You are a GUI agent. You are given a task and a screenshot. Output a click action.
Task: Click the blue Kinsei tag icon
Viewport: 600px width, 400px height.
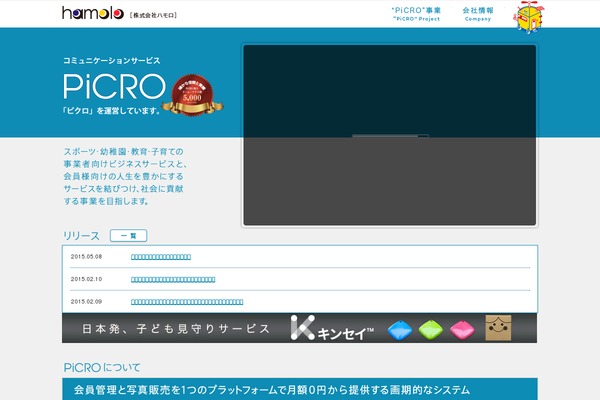[x=399, y=330]
